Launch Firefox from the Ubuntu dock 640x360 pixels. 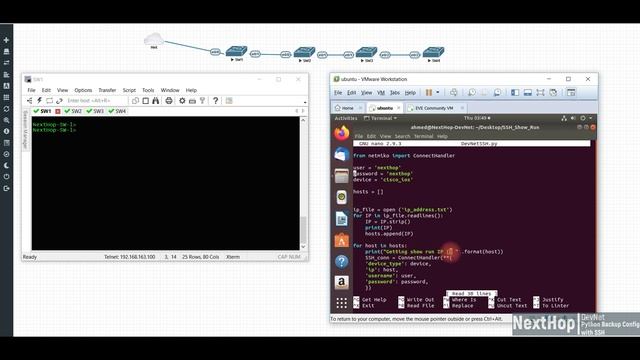[342, 133]
